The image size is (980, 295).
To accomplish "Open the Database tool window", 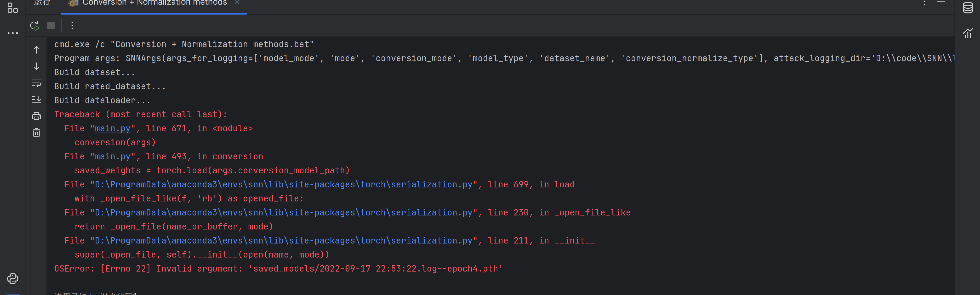I will click(967, 8).
